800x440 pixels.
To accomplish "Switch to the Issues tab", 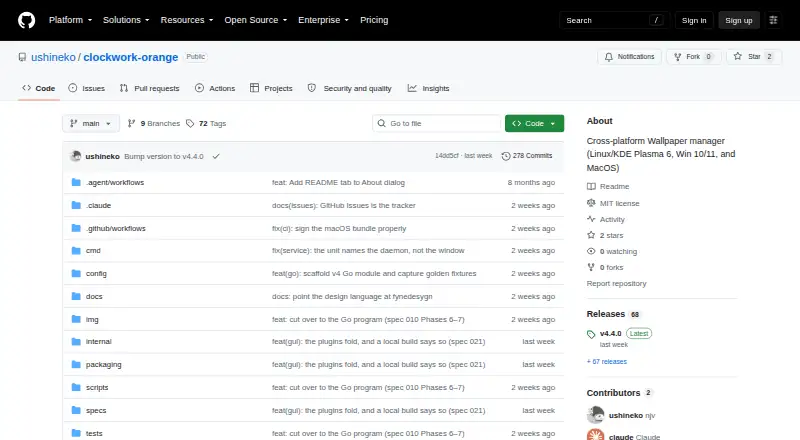I will tap(87, 88).
